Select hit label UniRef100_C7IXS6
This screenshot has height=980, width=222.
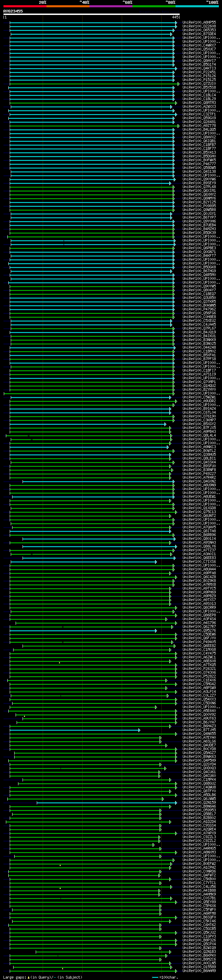point(199,561)
